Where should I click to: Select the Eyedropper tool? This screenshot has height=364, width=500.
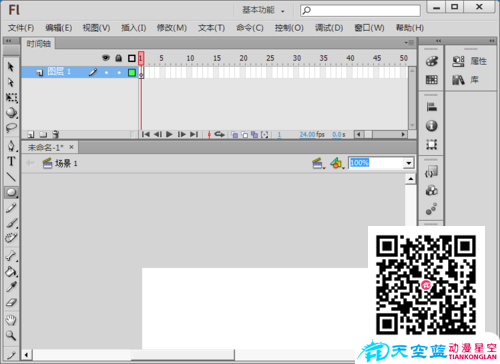click(11, 287)
